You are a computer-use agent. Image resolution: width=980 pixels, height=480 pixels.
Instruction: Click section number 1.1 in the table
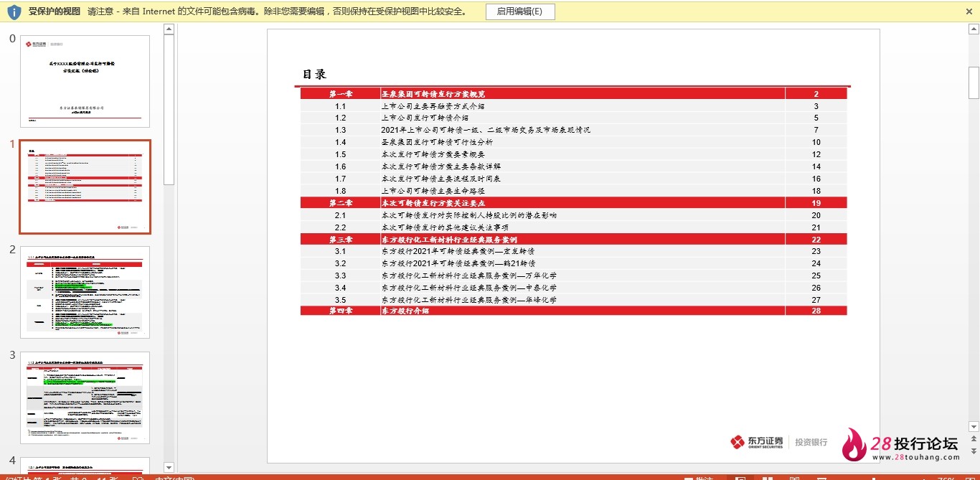(340, 106)
